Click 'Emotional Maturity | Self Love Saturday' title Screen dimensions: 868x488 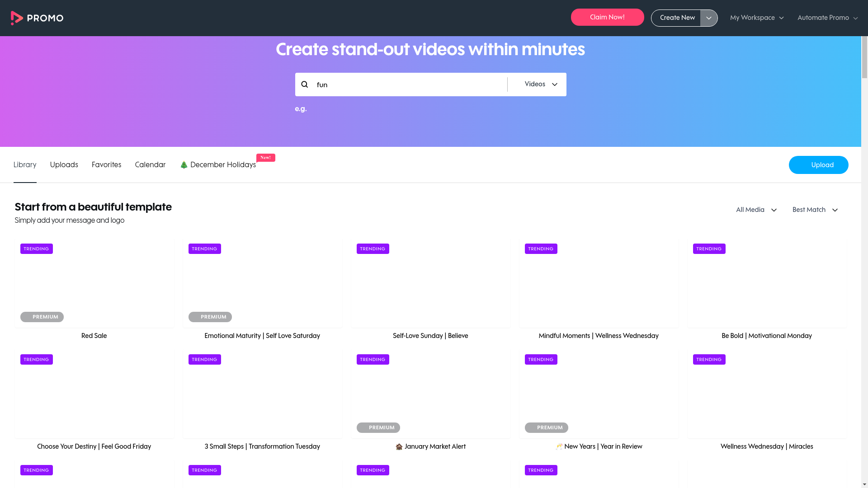pos(262,336)
